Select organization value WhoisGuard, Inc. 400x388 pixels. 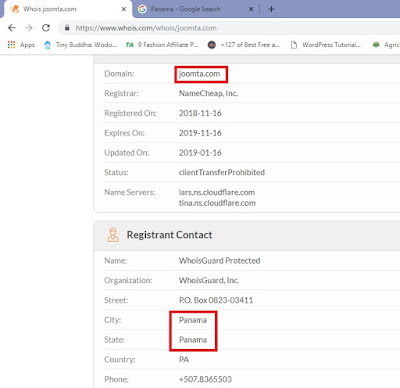209,280
